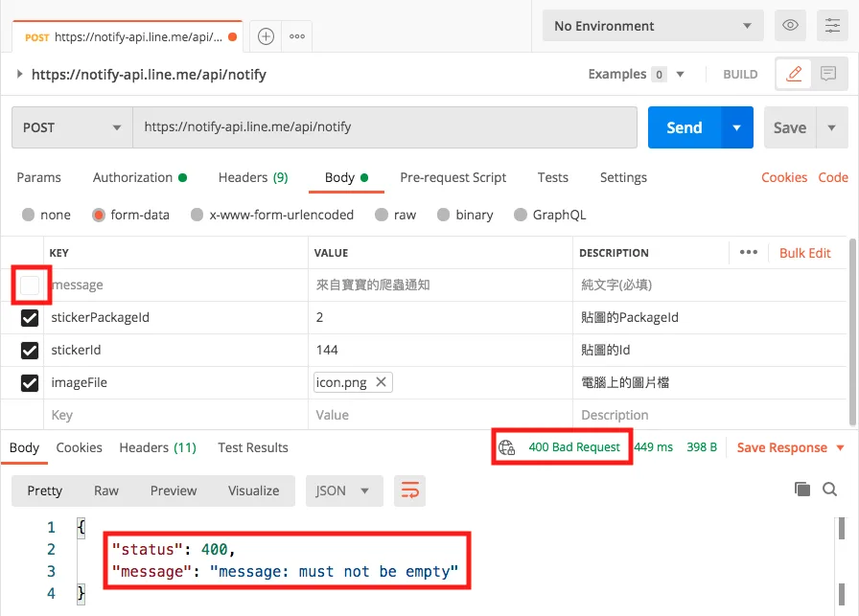Viewport: 859px width, 616px height.
Task: Open the comments icon next to pencil
Action: tap(828, 74)
